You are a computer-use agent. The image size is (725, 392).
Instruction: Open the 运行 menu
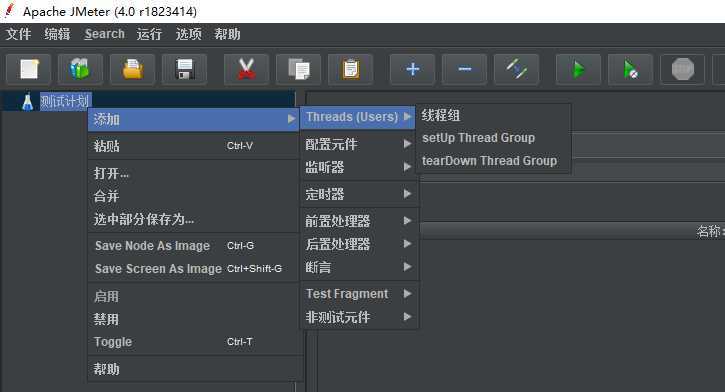click(x=149, y=34)
